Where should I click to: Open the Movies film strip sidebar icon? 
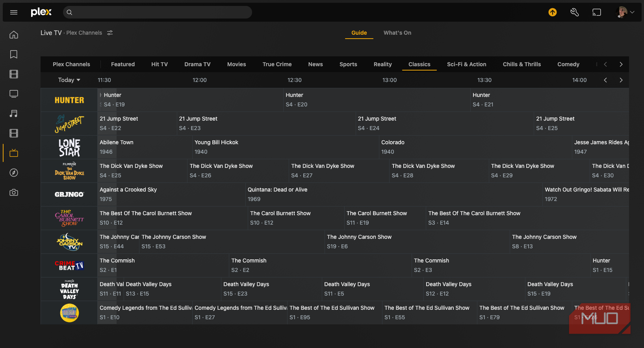coord(14,74)
